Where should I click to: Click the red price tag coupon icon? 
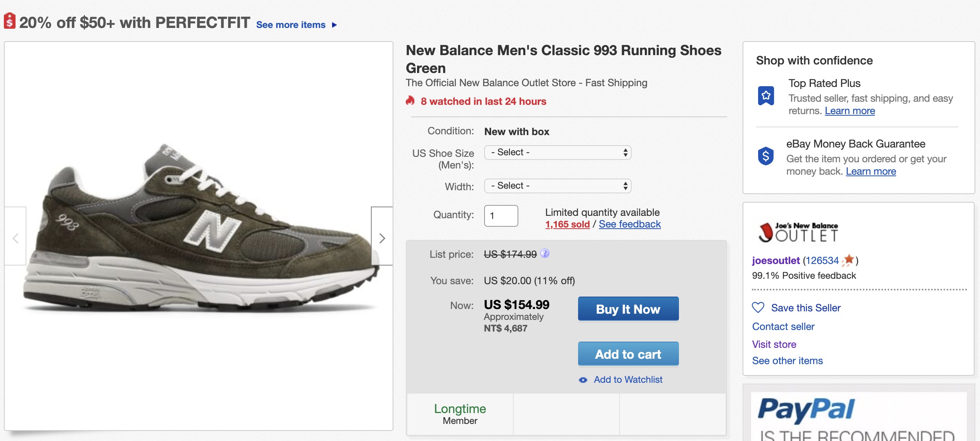(10, 21)
